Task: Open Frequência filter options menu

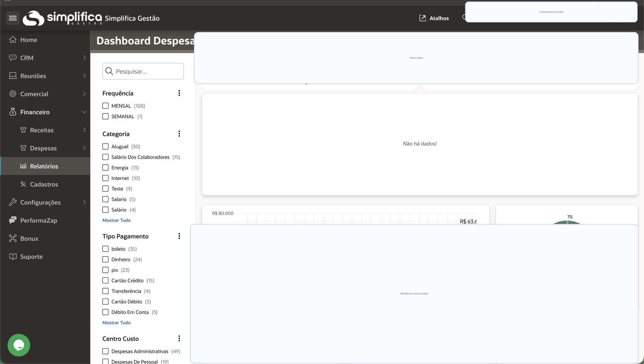Action: [x=179, y=93]
